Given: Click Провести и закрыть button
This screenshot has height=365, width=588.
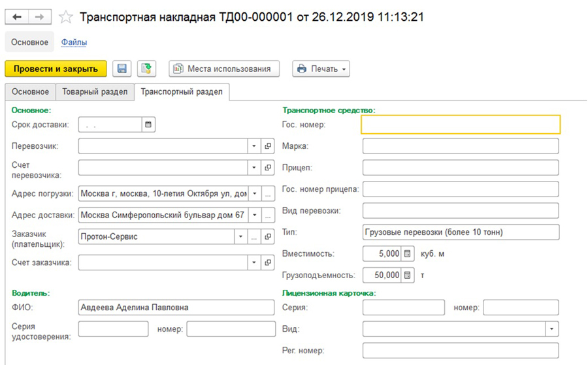Looking at the screenshot, I should (56, 69).
